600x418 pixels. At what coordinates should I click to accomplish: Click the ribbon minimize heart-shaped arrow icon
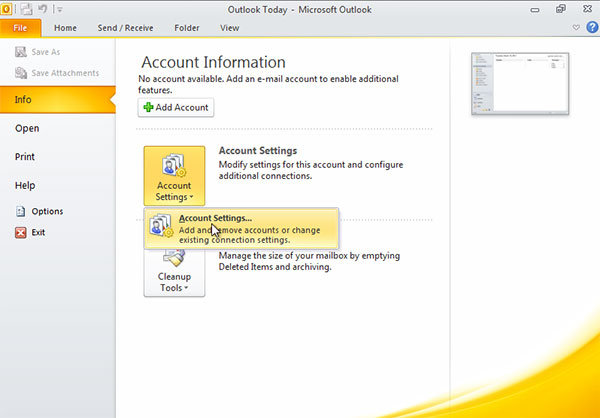pyautogui.click(x=576, y=28)
